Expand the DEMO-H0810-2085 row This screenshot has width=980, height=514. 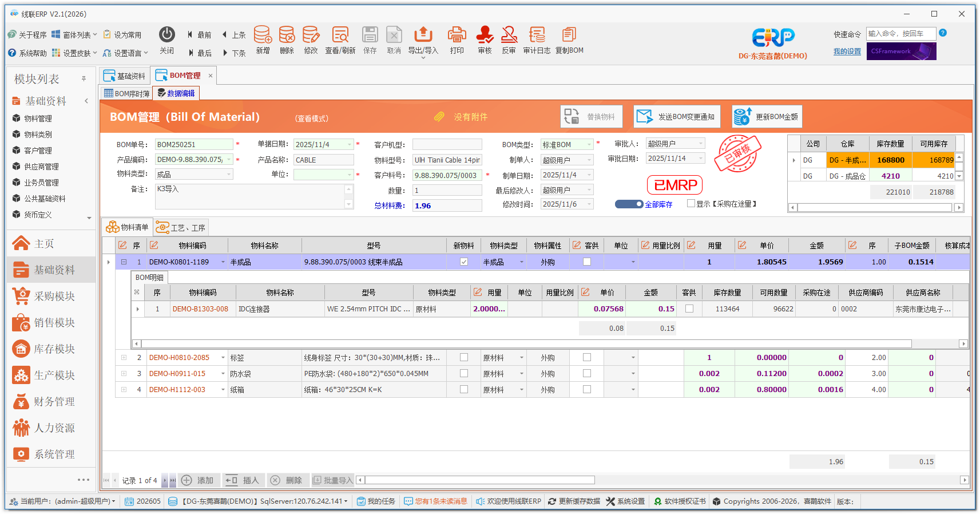pyautogui.click(x=124, y=358)
